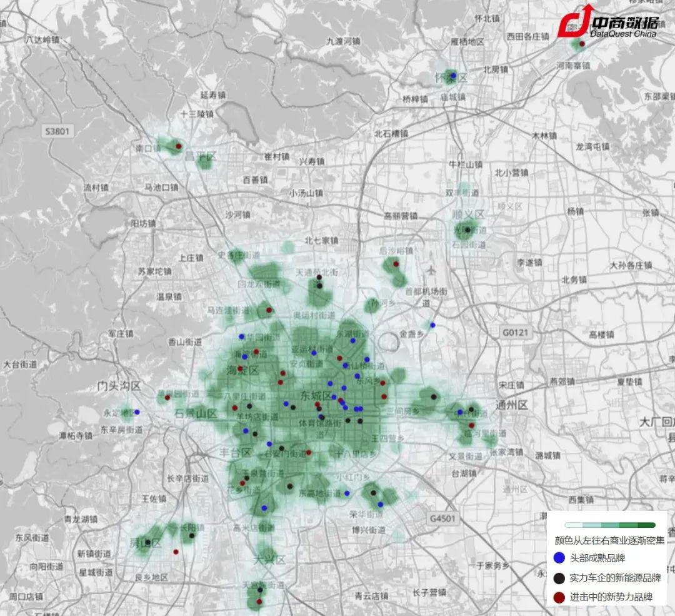675x616 pixels.
Task: Click the blue marker near 永定地区
Action: (137, 412)
